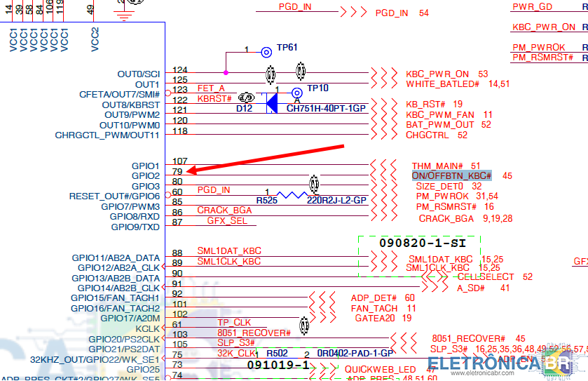Click the 091019-1 revision note

[x=278, y=366]
